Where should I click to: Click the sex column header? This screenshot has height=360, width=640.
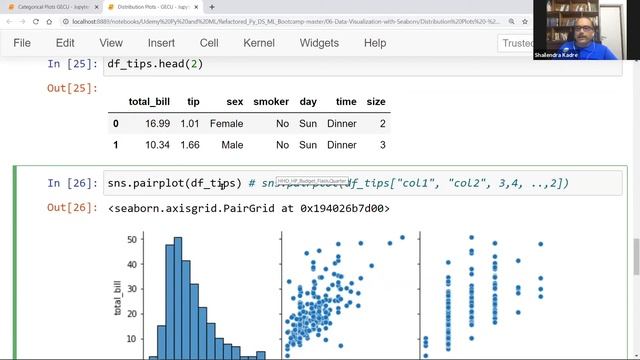[235, 102]
